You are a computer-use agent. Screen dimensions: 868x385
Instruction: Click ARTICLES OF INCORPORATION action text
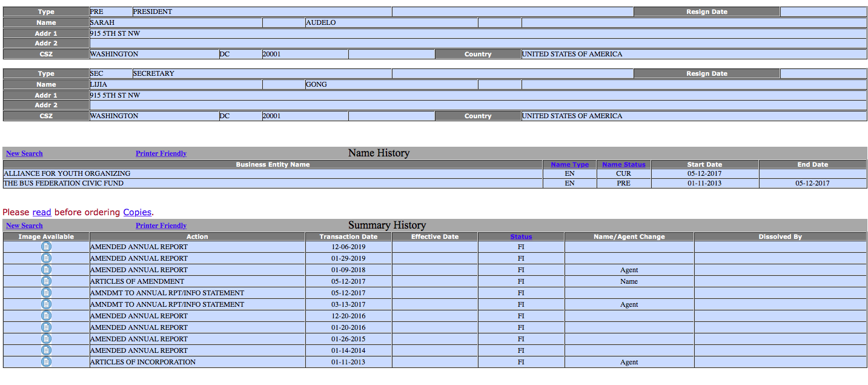[x=143, y=362]
